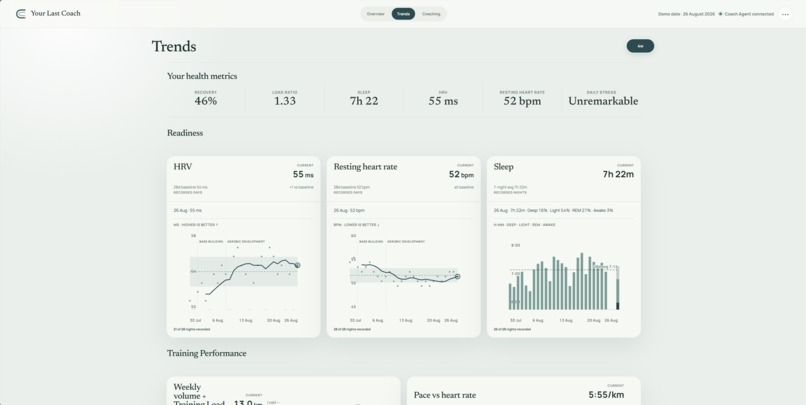Click the latest HRV point marker on the chart
Image resolution: width=806 pixels, height=405 pixels.
298,265
